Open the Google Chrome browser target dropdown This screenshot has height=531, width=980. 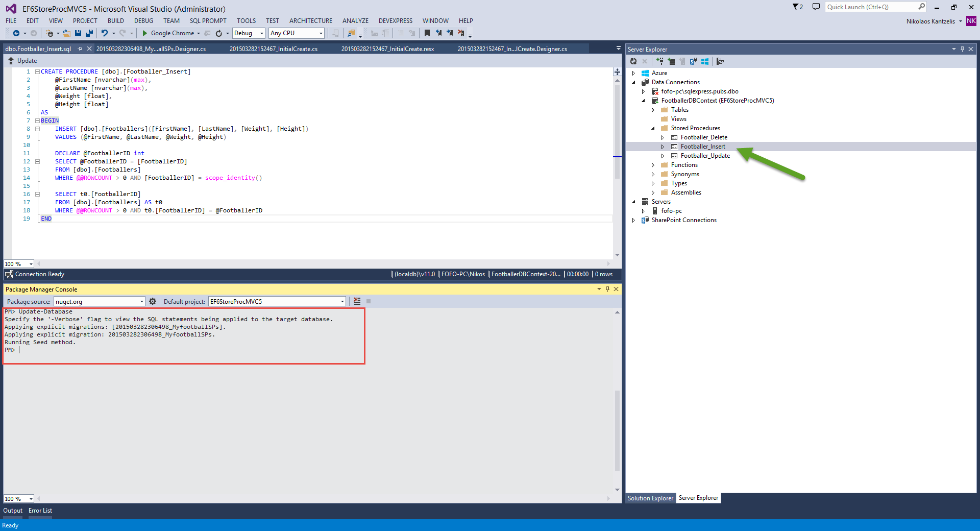tap(199, 34)
